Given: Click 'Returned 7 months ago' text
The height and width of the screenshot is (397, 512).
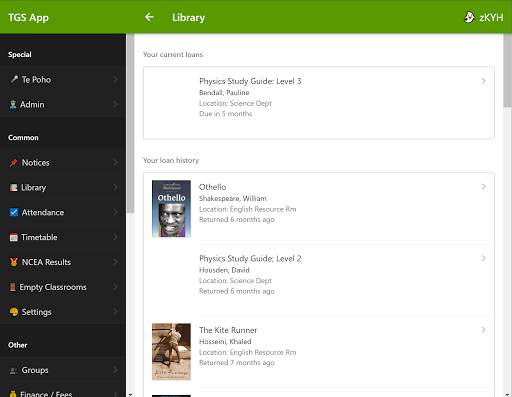Looking at the screenshot, I should point(237,362).
